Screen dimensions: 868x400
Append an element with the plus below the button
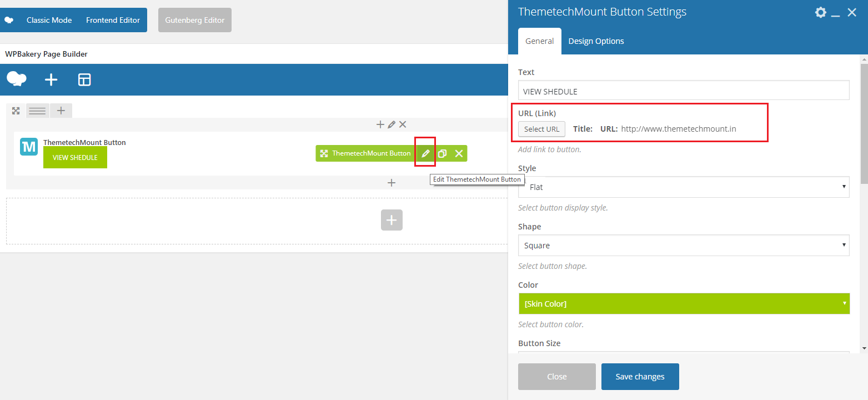(x=392, y=182)
